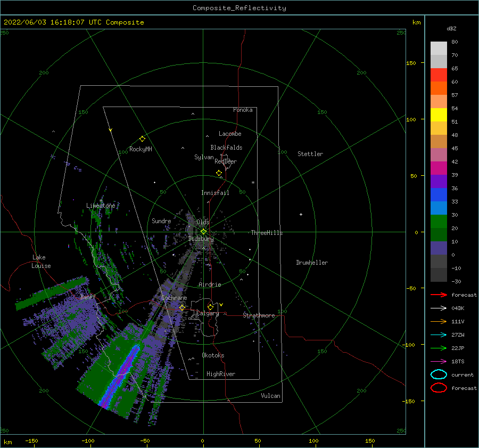
Task: Click the cyan current ellipse legend icon
Action: pos(439,374)
